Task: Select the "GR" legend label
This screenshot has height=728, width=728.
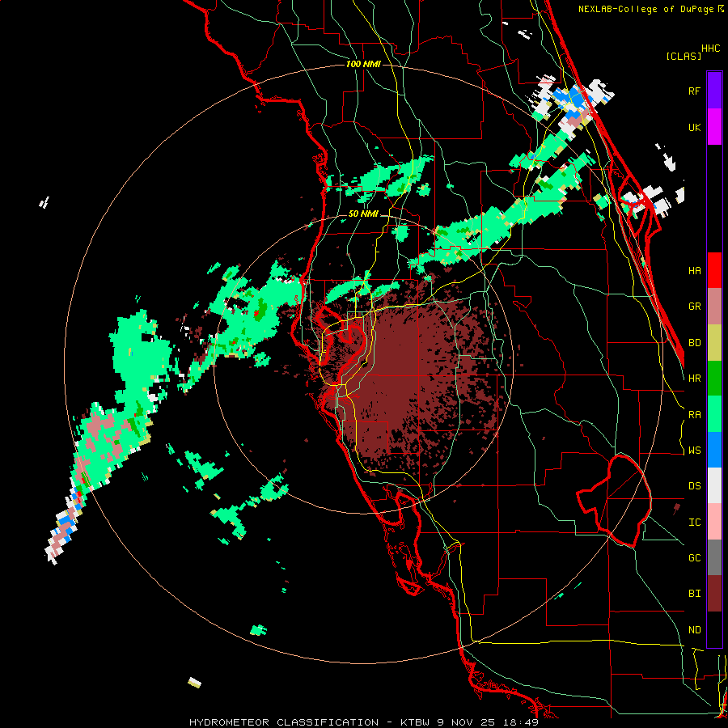Action: pyautogui.click(x=694, y=307)
